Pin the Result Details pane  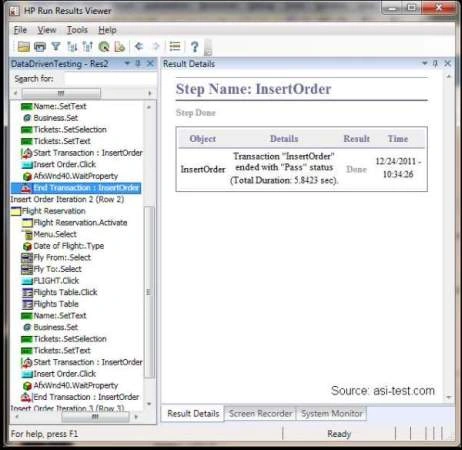[435, 63]
